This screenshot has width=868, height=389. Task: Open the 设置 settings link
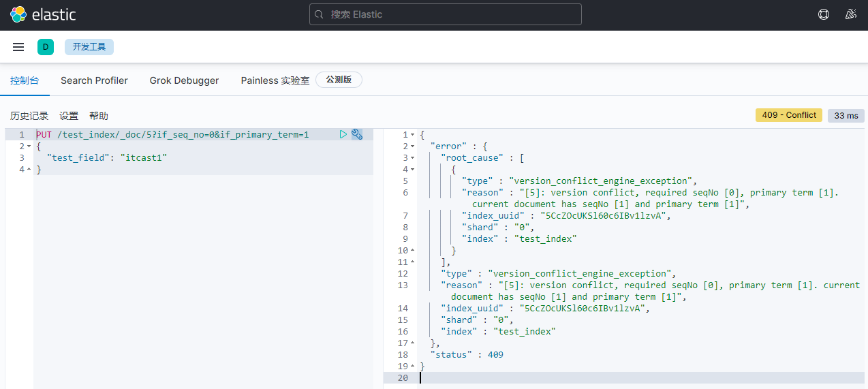click(x=69, y=116)
